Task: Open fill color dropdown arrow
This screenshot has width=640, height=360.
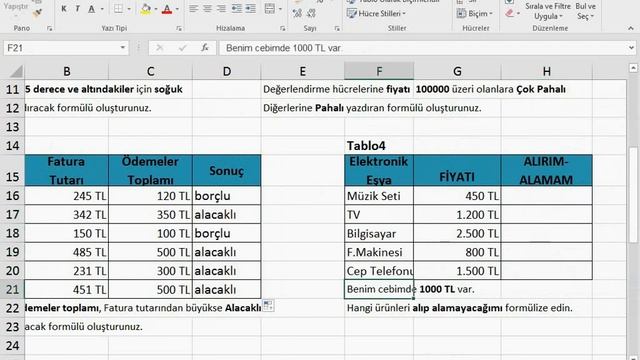Action: pyautogui.click(x=156, y=9)
